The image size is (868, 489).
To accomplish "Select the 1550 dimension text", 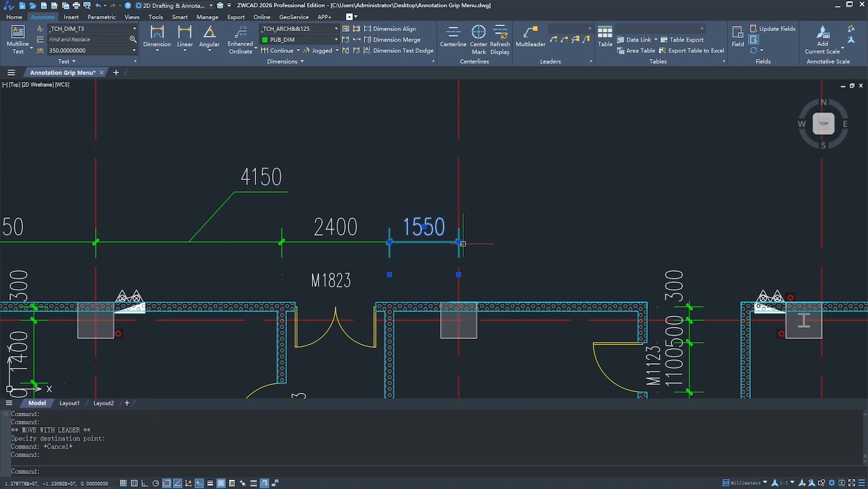I will (424, 227).
